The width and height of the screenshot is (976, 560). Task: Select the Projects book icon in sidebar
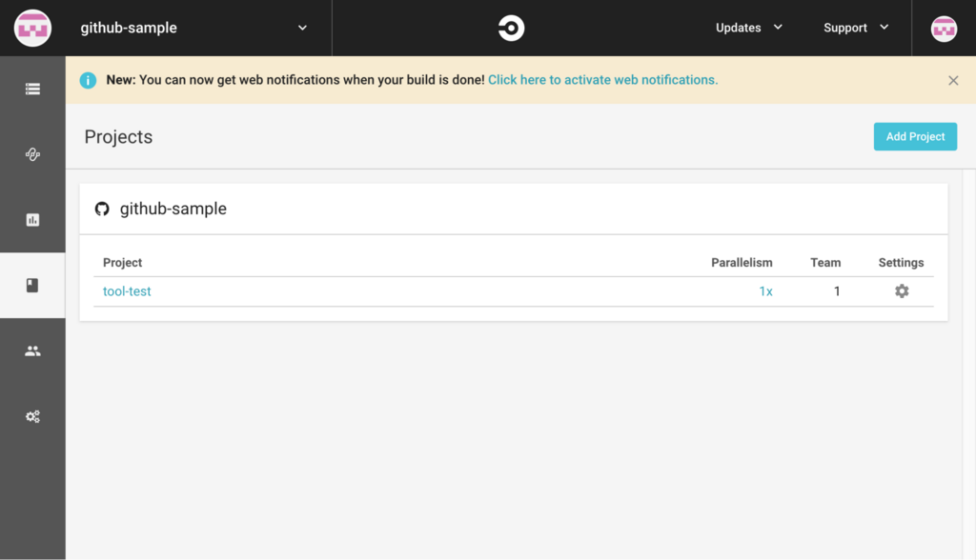[32, 285]
